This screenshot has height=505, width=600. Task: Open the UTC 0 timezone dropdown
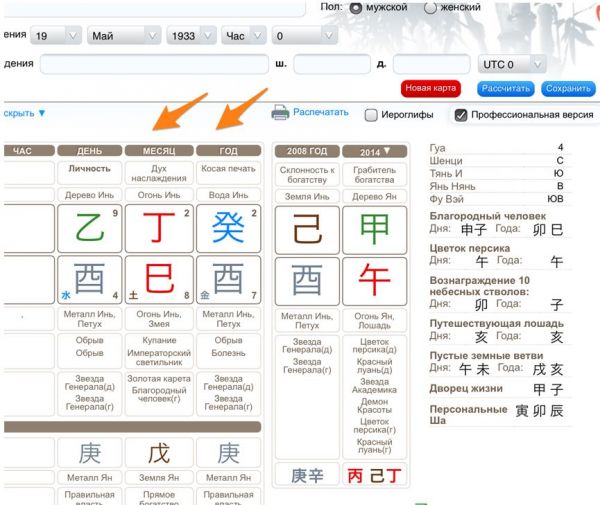coord(510,65)
